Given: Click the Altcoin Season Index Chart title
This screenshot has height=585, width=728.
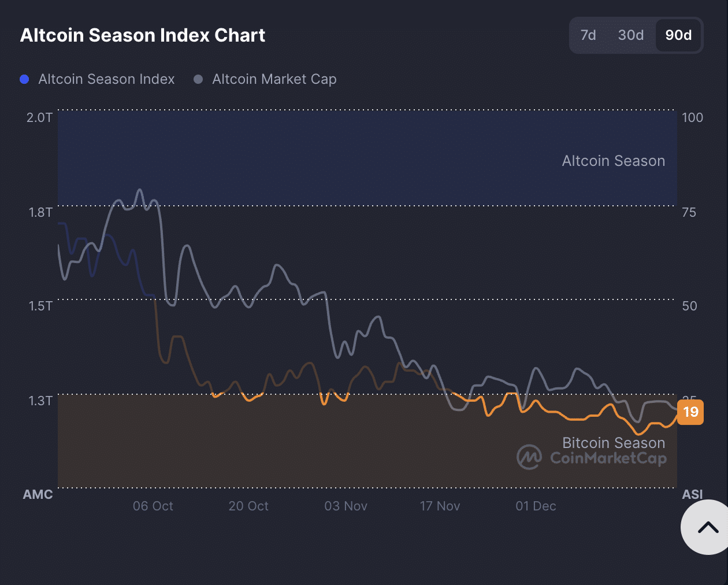Looking at the screenshot, I should [142, 35].
